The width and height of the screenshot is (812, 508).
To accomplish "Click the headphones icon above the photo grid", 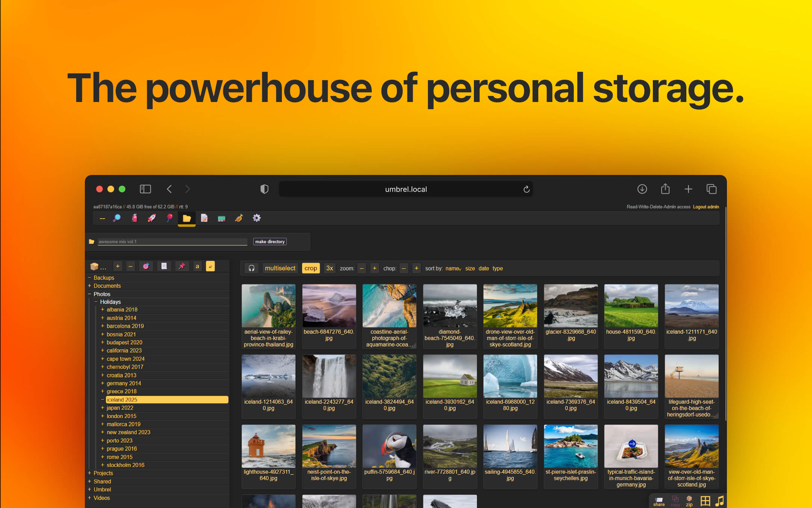I will (x=251, y=268).
